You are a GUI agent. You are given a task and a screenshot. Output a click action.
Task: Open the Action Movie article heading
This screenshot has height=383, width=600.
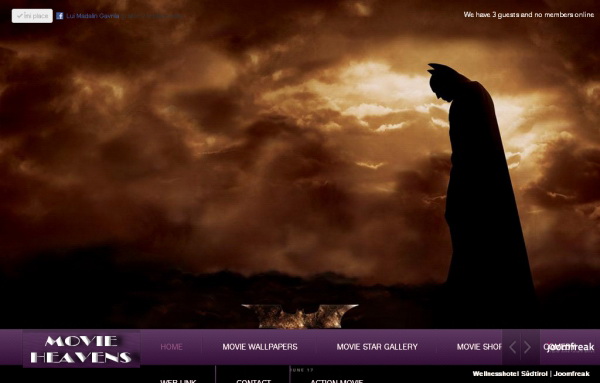(x=336, y=381)
